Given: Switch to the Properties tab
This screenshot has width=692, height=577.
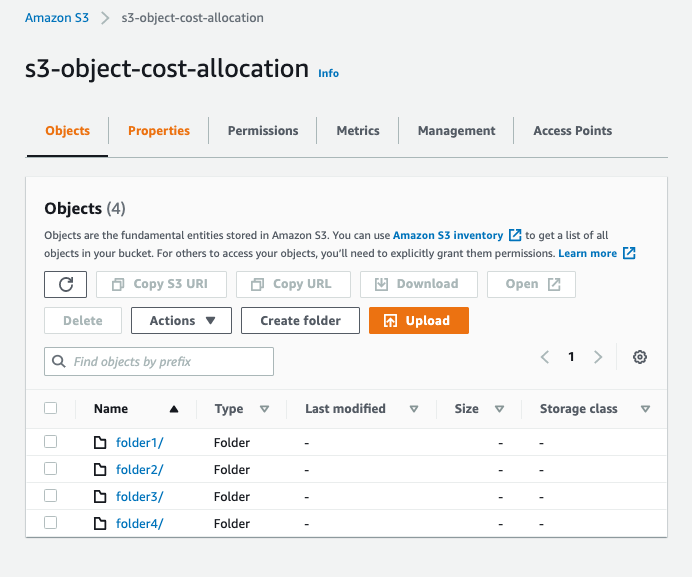Looking at the screenshot, I should [x=159, y=131].
